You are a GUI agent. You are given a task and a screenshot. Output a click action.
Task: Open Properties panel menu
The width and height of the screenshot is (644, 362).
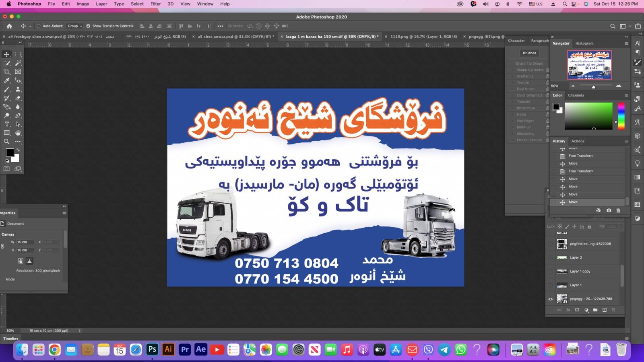[x=64, y=213]
